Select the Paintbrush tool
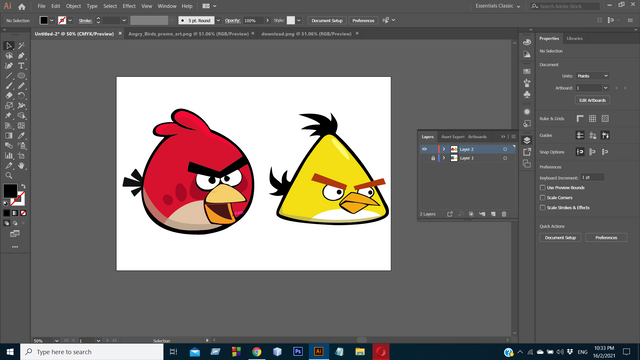Viewport: 640px width, 360px height. tap(9, 86)
